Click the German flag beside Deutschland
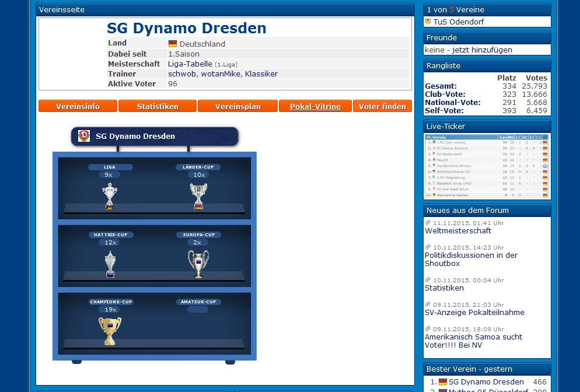This screenshot has height=392, width=580. click(x=173, y=44)
